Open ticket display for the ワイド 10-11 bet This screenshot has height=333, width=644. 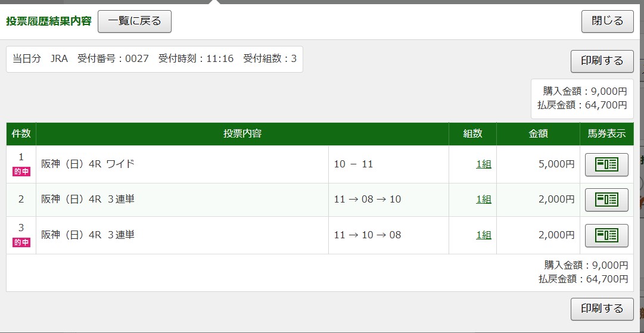(x=606, y=164)
